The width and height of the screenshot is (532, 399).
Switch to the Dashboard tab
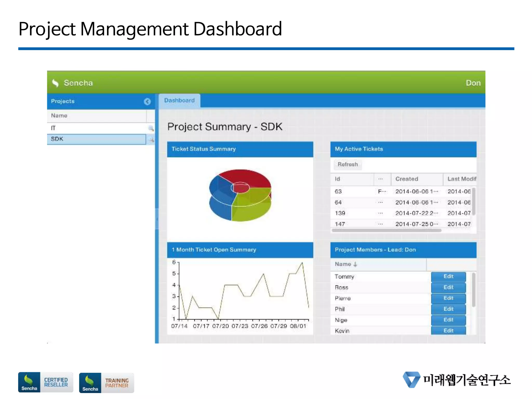179,101
